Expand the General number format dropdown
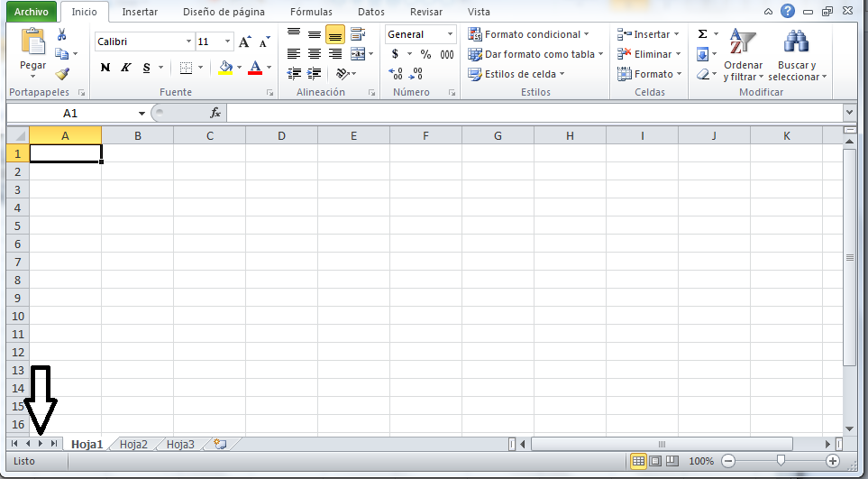This screenshot has height=479, width=868. point(450,34)
